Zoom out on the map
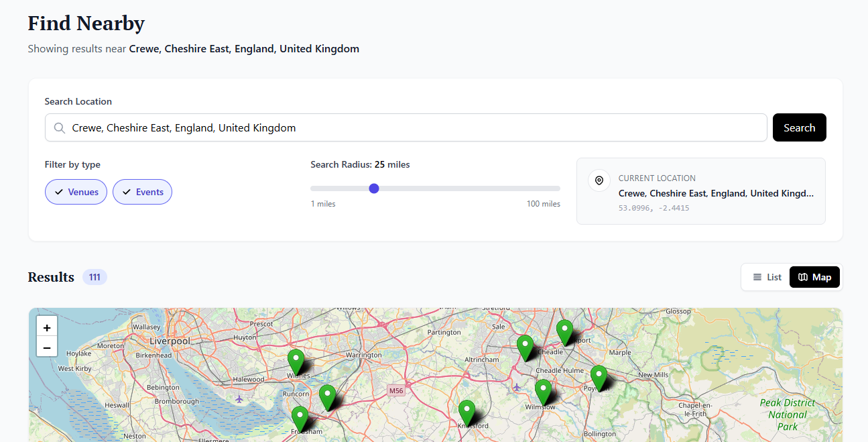Screen dimensions: 868x442 coord(47,347)
